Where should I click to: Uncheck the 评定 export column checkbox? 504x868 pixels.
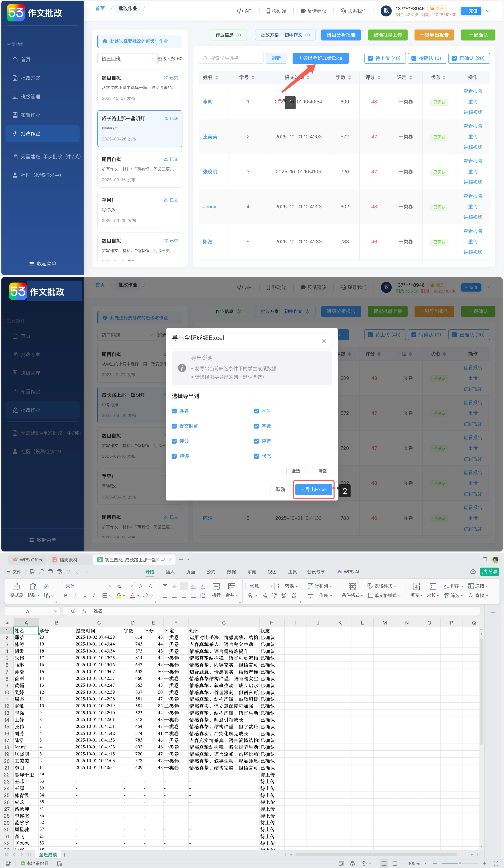tap(256, 441)
